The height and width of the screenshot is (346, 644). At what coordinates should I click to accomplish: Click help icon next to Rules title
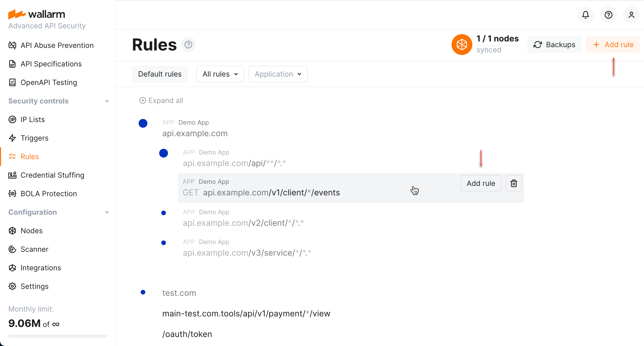pos(188,45)
